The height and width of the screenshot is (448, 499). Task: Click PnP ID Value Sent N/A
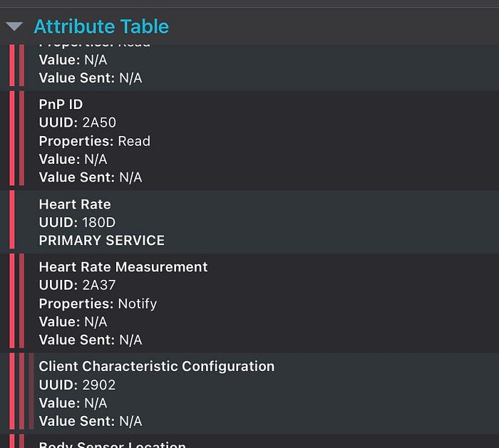point(91,177)
